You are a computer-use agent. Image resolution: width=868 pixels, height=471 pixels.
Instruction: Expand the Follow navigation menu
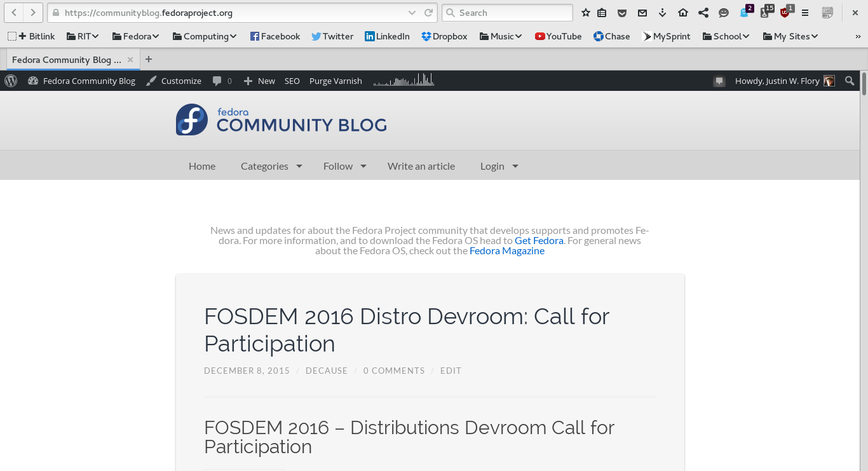pos(345,166)
